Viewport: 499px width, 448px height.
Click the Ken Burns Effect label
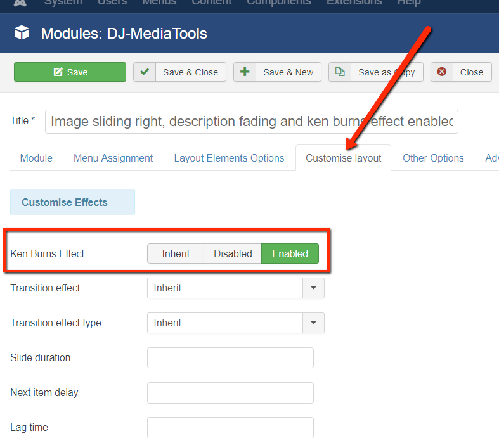pyautogui.click(x=47, y=253)
